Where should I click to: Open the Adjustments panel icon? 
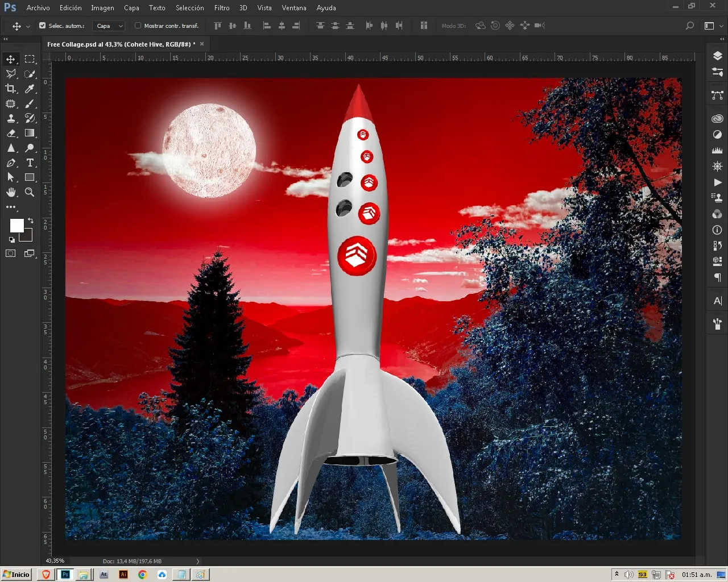pyautogui.click(x=717, y=135)
